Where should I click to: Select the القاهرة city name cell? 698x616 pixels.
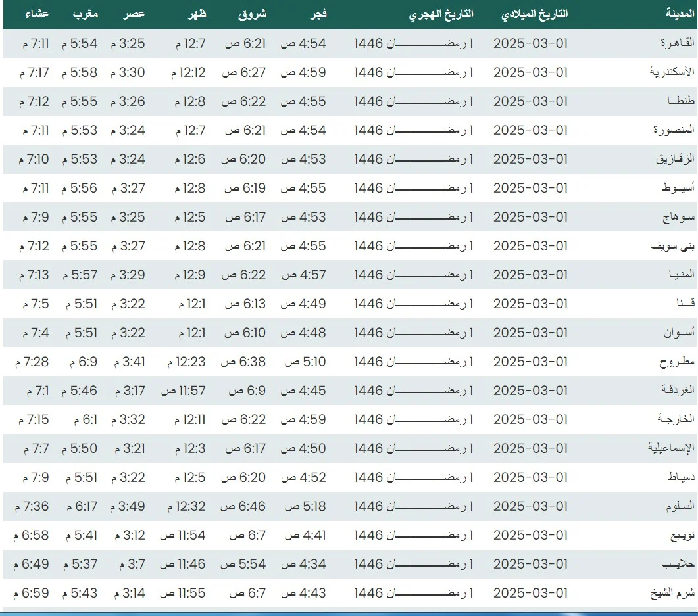point(677,43)
